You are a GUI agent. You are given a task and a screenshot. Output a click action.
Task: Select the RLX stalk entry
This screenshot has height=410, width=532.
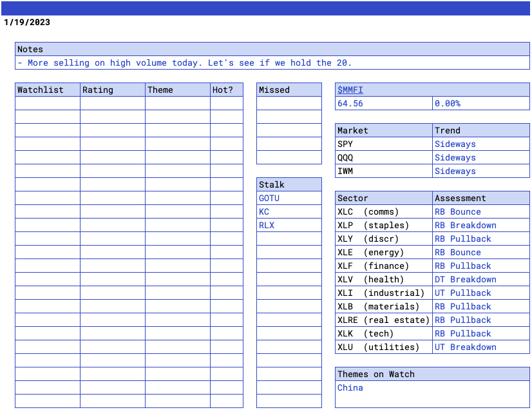point(289,225)
